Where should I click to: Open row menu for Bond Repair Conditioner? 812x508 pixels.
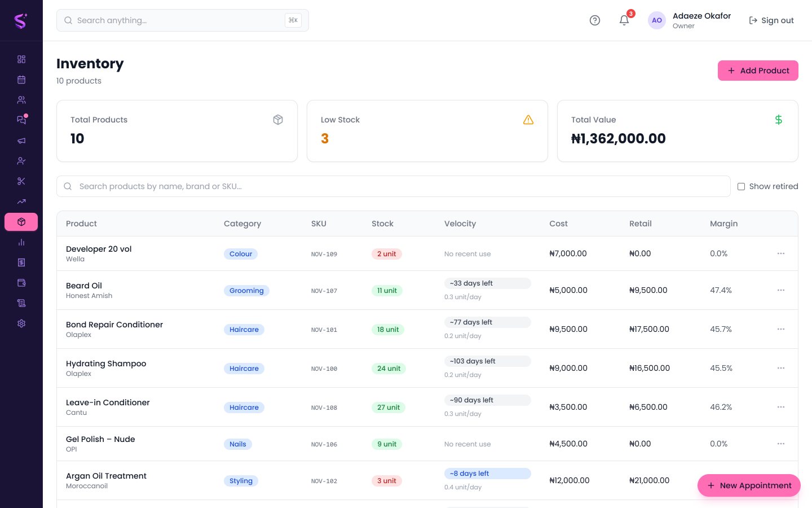(x=781, y=329)
